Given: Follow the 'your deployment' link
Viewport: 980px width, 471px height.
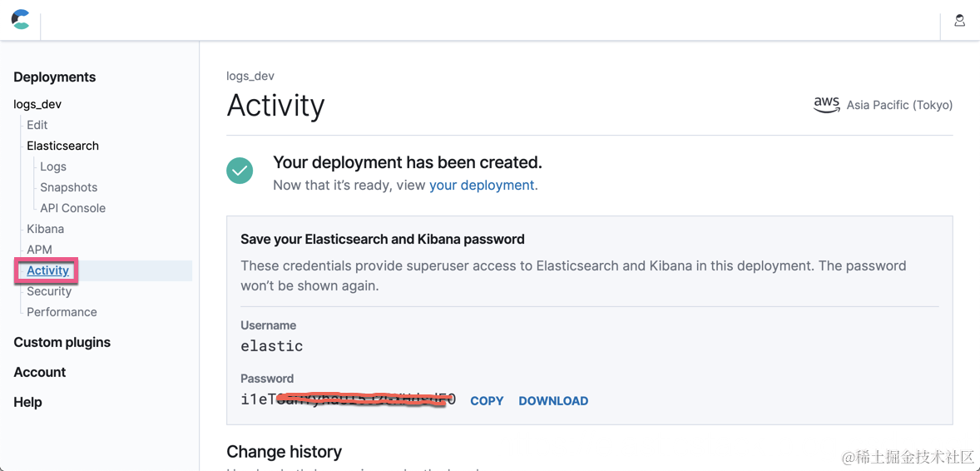Looking at the screenshot, I should click(x=483, y=185).
